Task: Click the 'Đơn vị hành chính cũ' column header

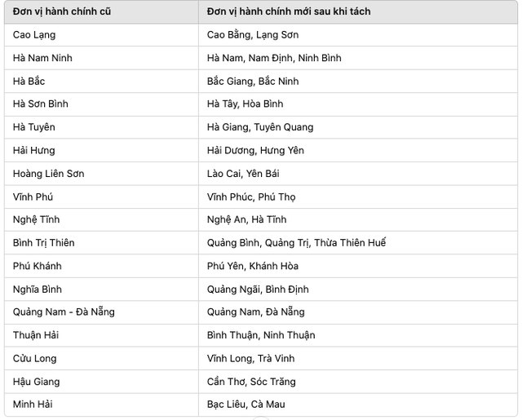Action: click(x=64, y=11)
